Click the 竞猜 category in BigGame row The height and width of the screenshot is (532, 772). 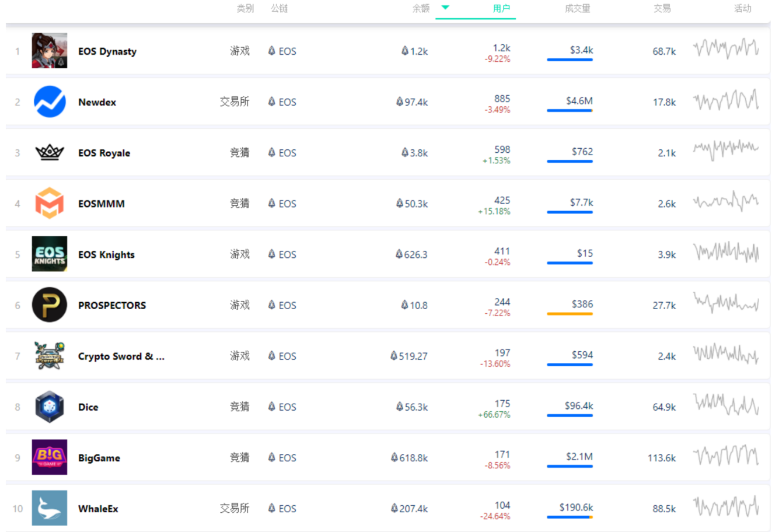[240, 457]
